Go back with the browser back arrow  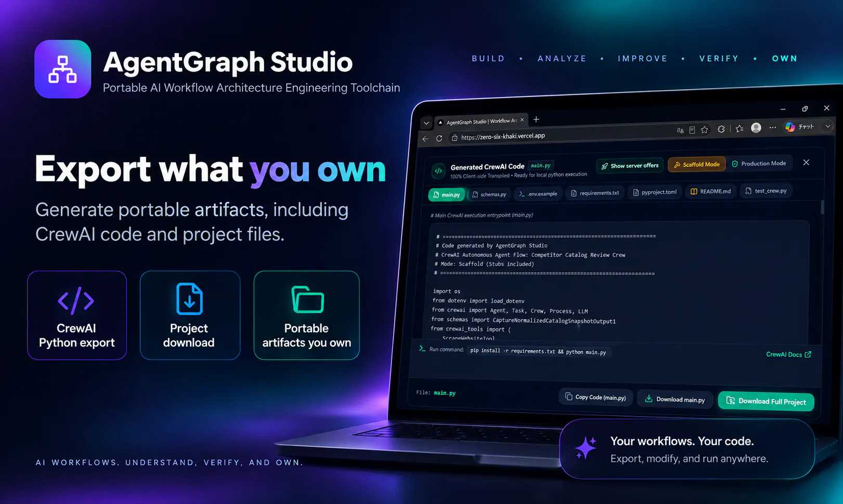[x=425, y=139]
